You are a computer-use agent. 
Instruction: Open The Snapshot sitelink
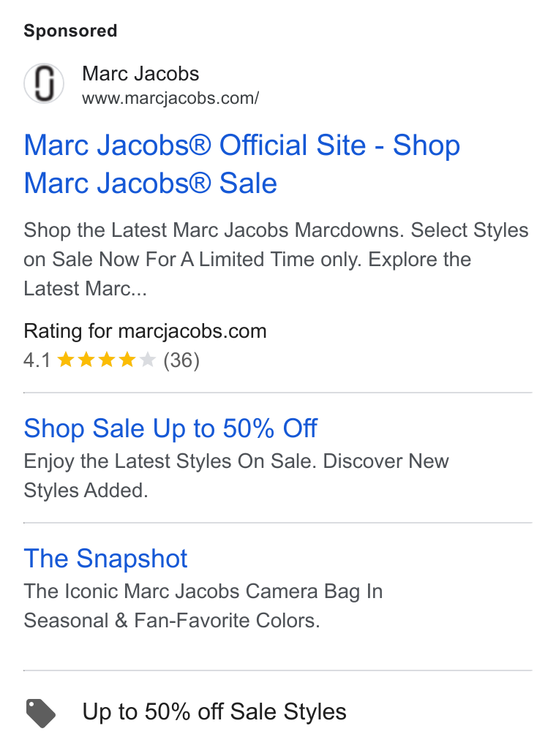tap(105, 559)
